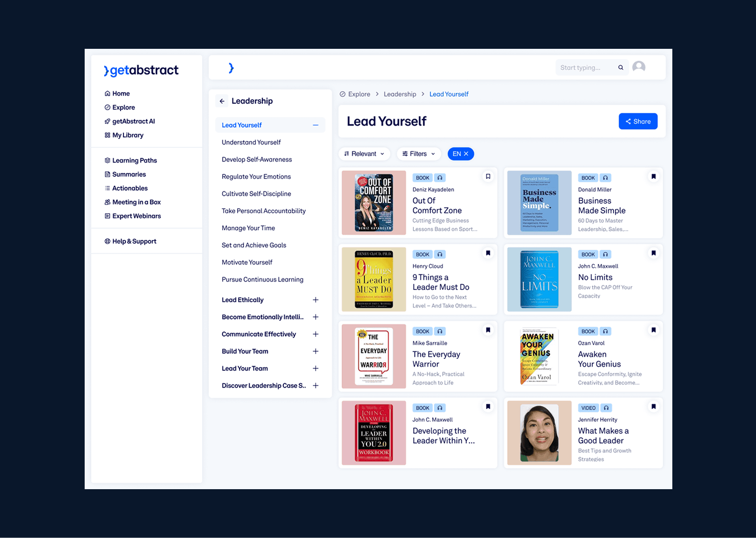
Task: Open the user profile avatar
Action: pyautogui.click(x=639, y=67)
